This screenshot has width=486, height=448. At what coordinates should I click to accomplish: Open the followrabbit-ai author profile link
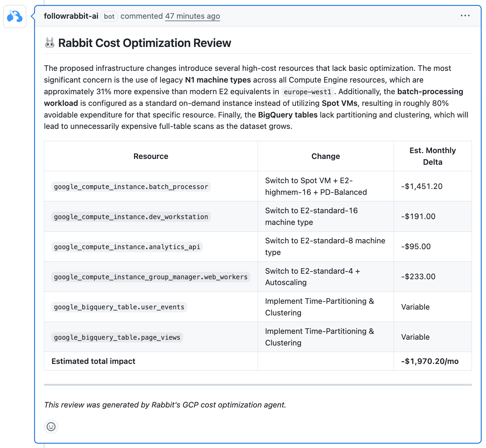coord(71,16)
